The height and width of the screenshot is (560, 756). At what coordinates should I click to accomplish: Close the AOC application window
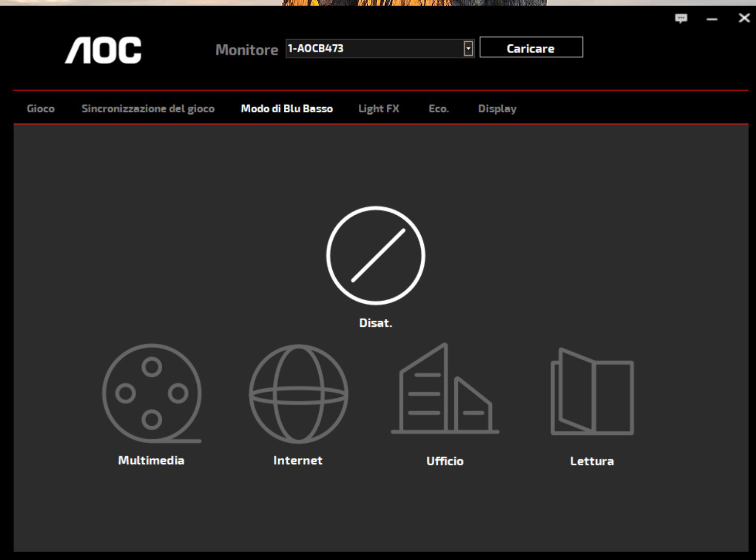click(744, 19)
